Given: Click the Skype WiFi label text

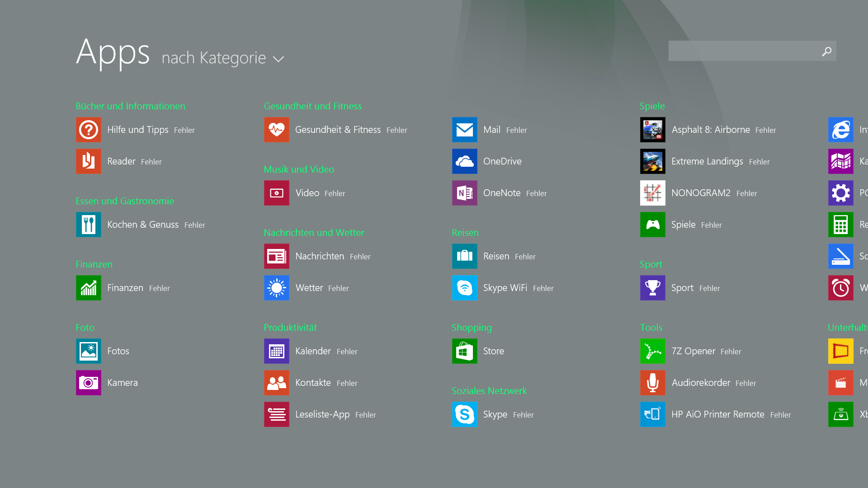Looking at the screenshot, I should pos(505,288).
